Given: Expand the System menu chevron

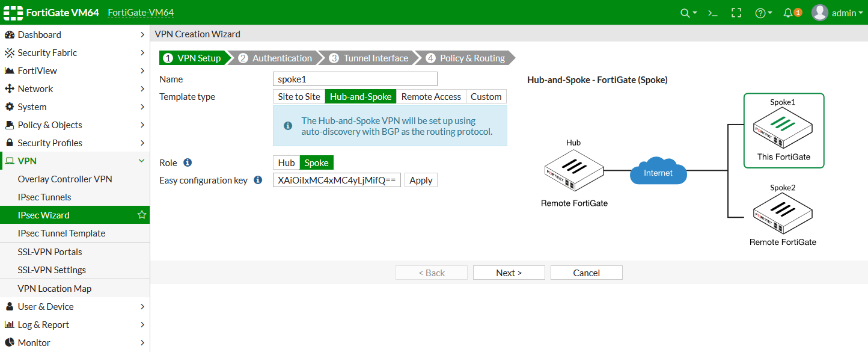Looking at the screenshot, I should [142, 107].
